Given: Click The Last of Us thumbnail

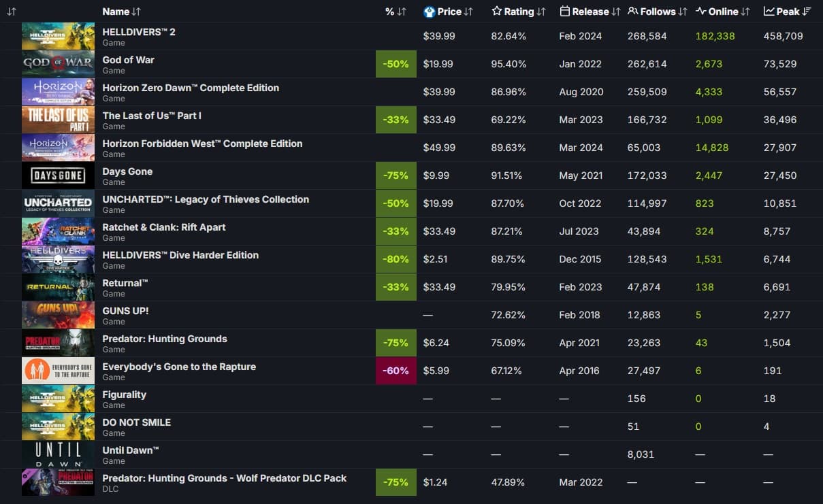Looking at the screenshot, I should [x=58, y=120].
